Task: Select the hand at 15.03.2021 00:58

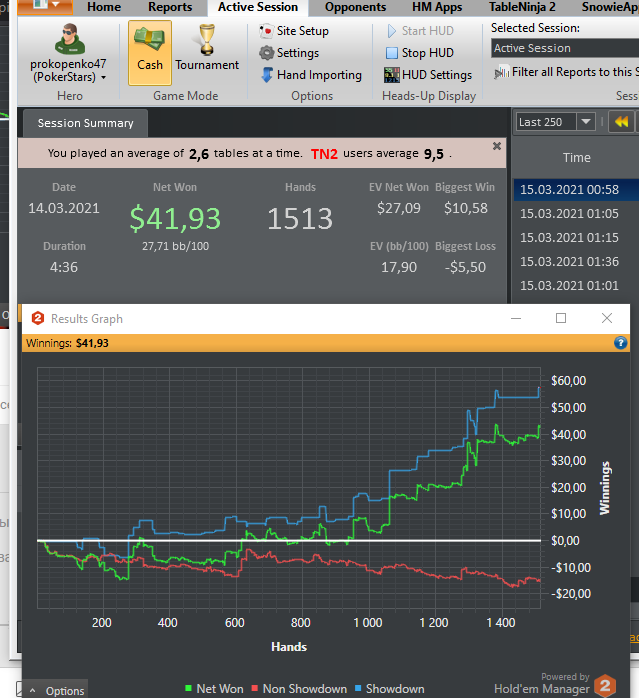Action: pyautogui.click(x=576, y=190)
